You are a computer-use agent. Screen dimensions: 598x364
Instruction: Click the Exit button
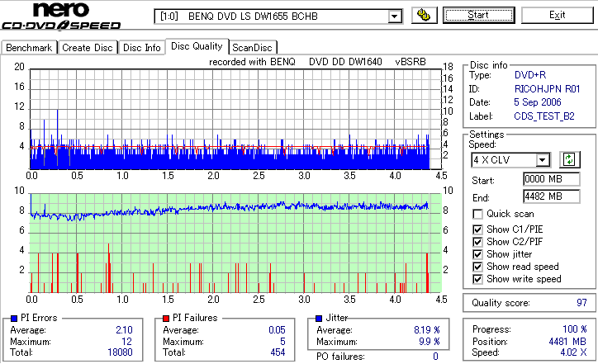click(558, 15)
